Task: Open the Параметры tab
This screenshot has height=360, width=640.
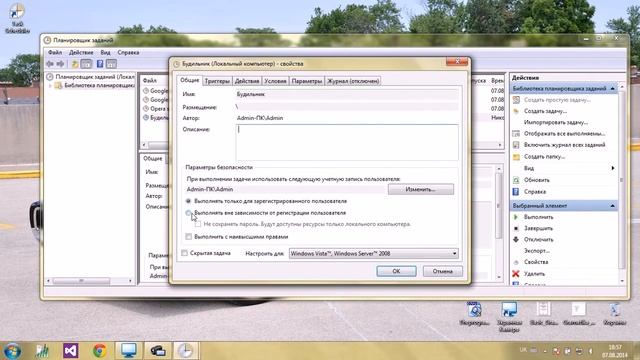Action: (307, 81)
